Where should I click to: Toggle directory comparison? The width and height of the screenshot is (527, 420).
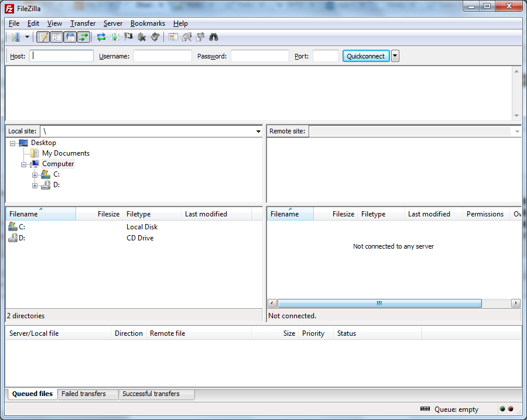point(187,37)
